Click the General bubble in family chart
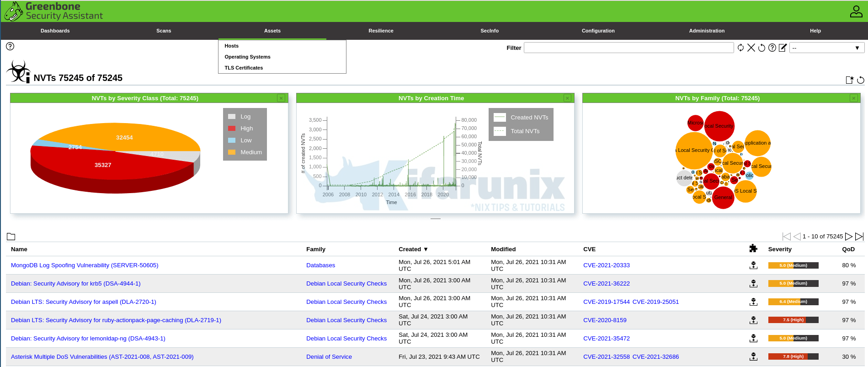 point(723,198)
